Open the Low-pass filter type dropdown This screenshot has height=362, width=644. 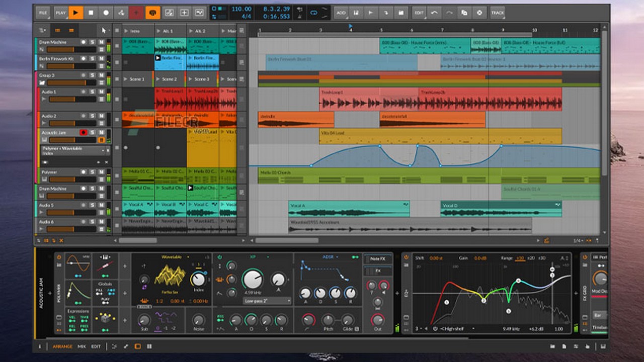(267, 301)
